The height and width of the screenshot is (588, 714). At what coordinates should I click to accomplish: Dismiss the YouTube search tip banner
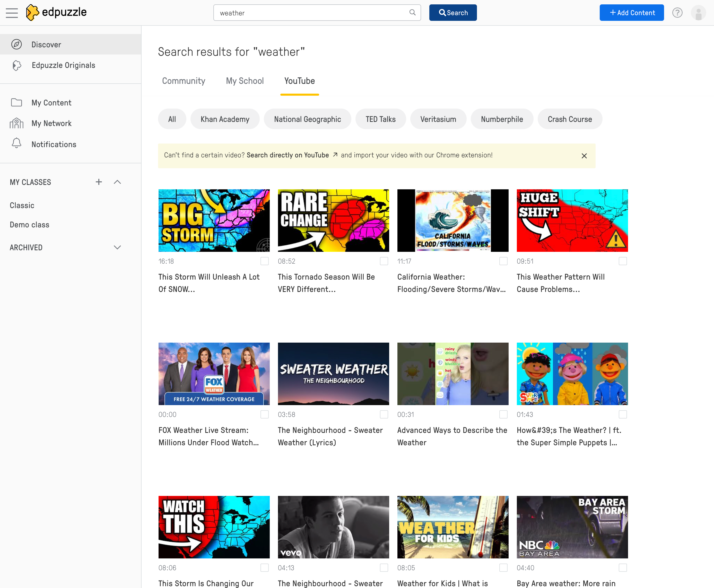(584, 156)
